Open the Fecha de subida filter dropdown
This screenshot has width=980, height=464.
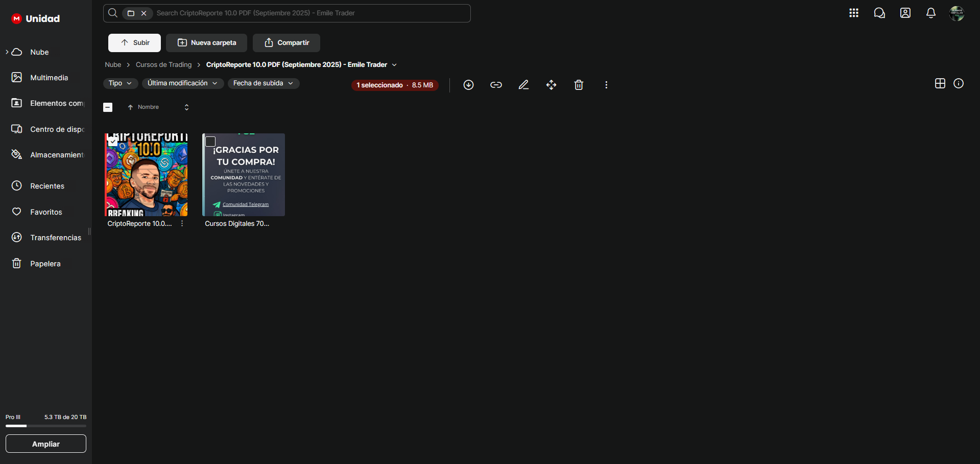(263, 83)
